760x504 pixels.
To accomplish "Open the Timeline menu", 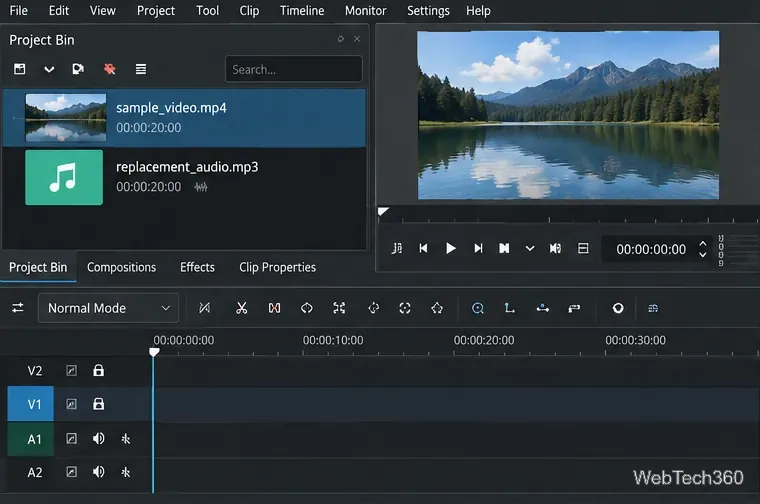I will pos(302,11).
